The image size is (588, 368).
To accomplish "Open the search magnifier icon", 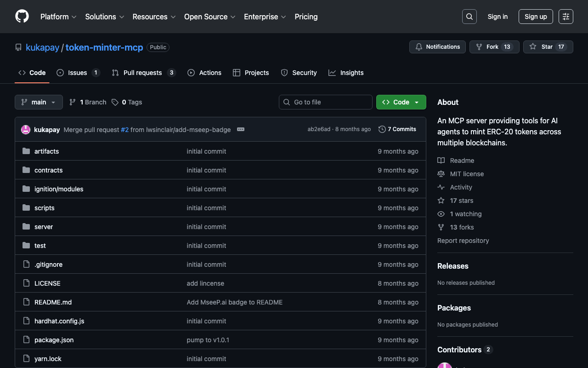I will tap(469, 17).
